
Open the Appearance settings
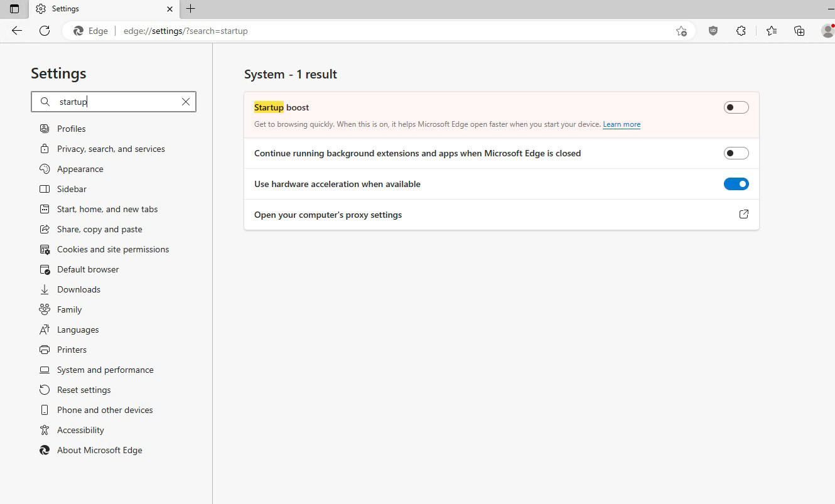coord(80,169)
